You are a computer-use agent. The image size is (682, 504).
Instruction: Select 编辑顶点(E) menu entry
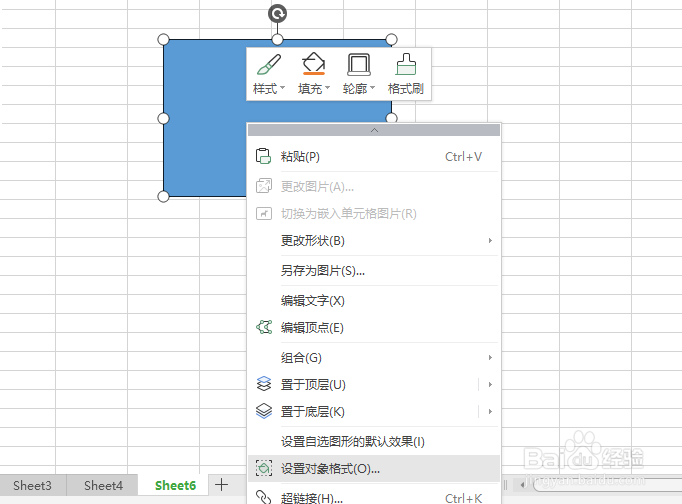(374, 327)
